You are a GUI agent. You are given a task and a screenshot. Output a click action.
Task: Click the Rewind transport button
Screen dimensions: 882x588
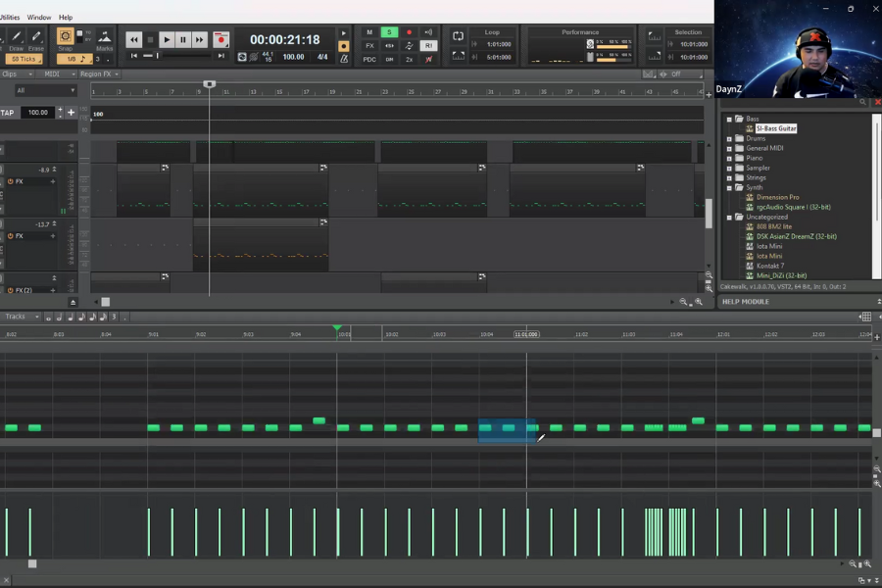[x=134, y=40]
